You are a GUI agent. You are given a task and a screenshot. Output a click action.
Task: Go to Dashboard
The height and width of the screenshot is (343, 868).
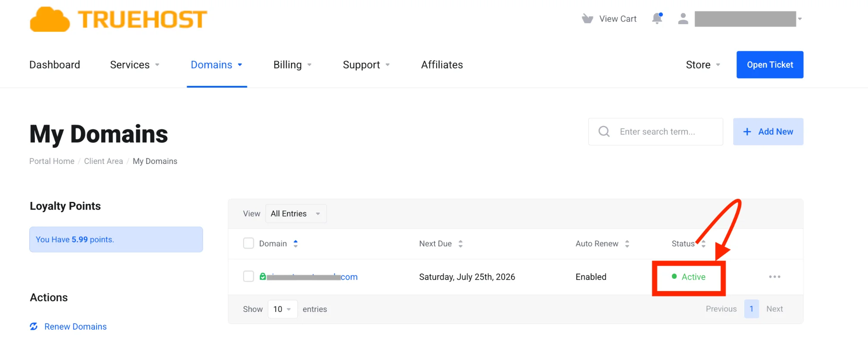tap(55, 65)
